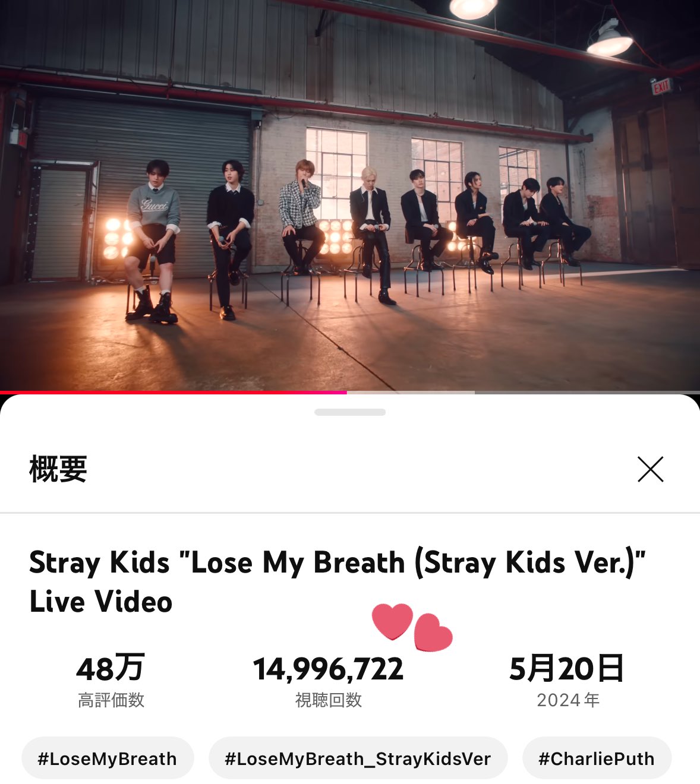
Task: Tap the 視聴回数 label
Action: point(329,700)
